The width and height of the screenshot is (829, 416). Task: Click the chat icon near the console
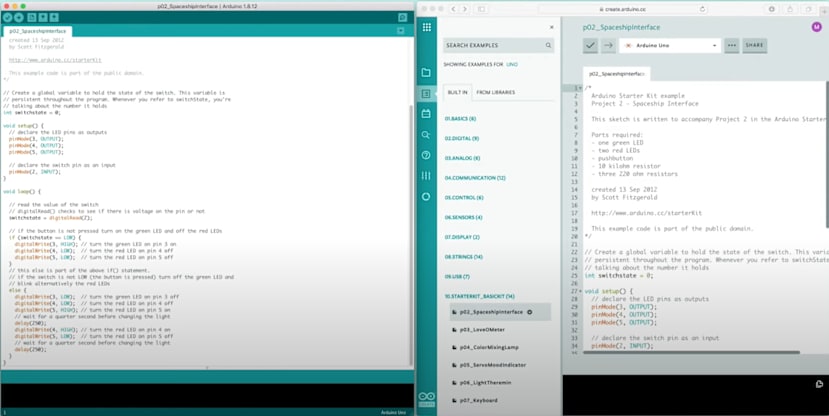(819, 384)
